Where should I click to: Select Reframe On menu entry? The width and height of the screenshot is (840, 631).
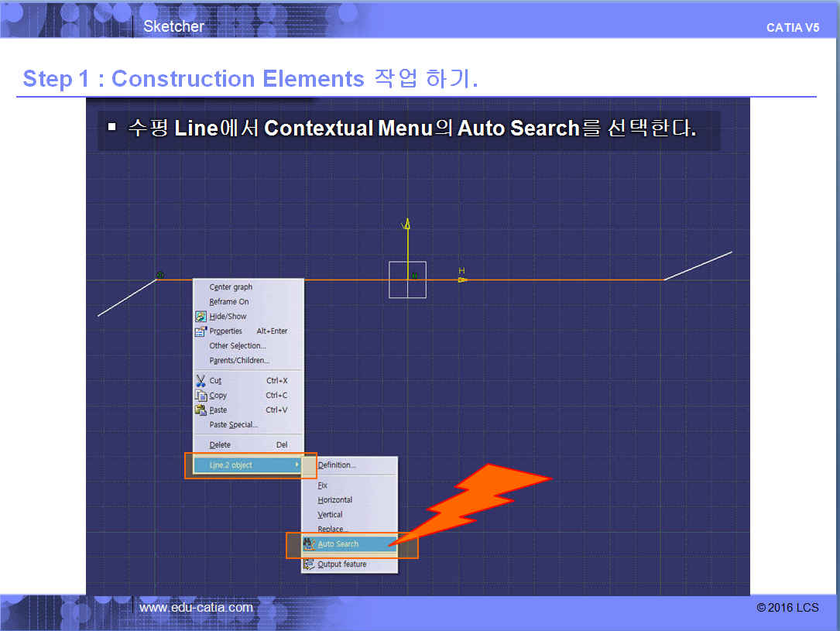(x=229, y=302)
